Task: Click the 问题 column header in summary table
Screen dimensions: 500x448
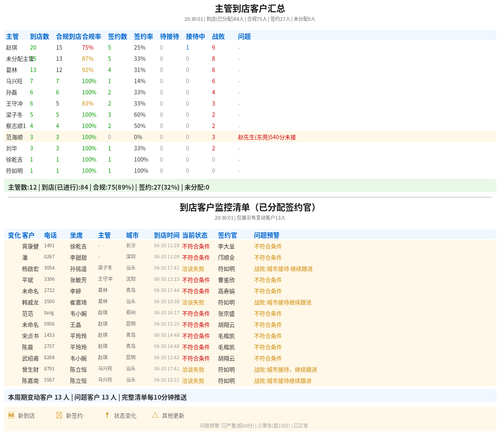Action: pos(244,36)
